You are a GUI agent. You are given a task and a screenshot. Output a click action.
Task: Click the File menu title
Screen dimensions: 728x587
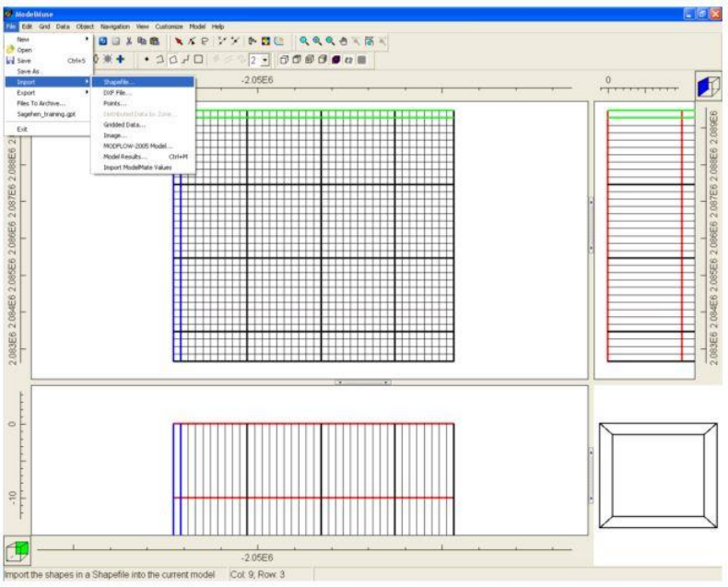click(x=11, y=27)
